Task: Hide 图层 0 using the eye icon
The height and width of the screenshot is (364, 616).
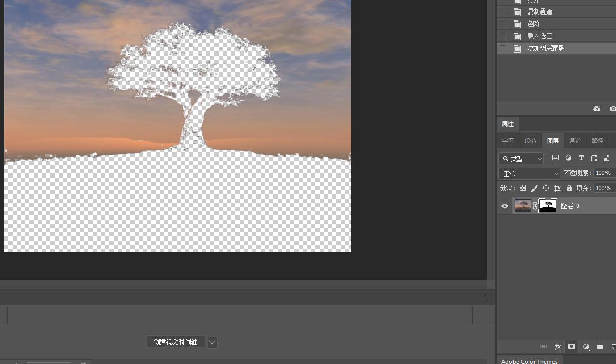Action: 505,206
